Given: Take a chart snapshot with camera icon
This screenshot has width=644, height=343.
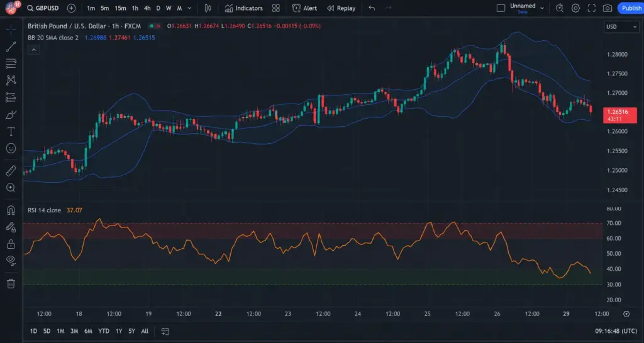Looking at the screenshot, I should pyautogui.click(x=608, y=8).
